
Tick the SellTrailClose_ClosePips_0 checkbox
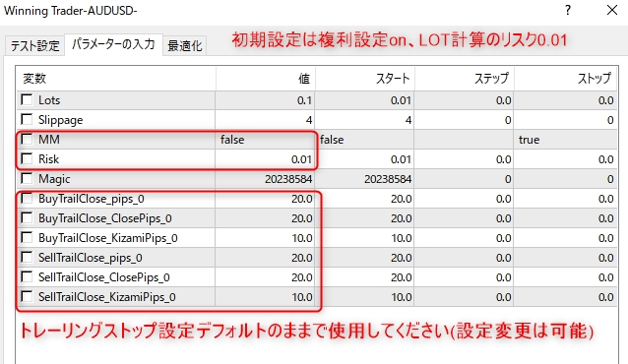tap(27, 276)
